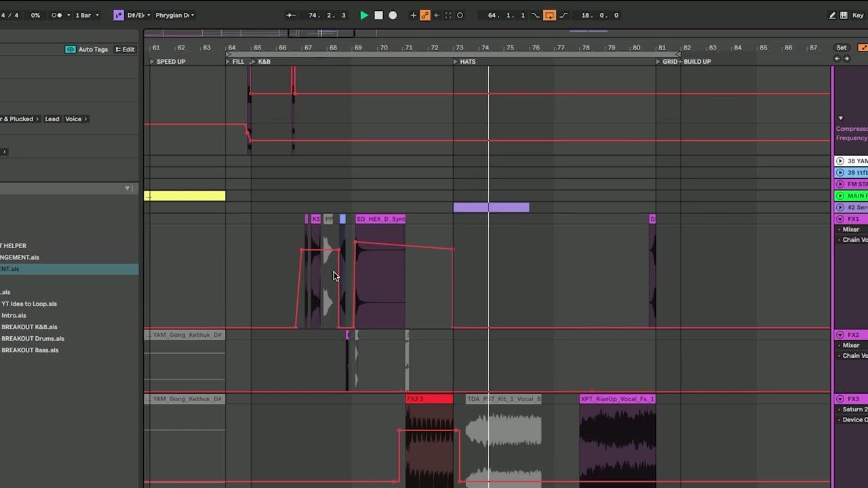Viewport: 868px width, 488px height.
Task: Select the K&B locator
Action: pos(261,62)
